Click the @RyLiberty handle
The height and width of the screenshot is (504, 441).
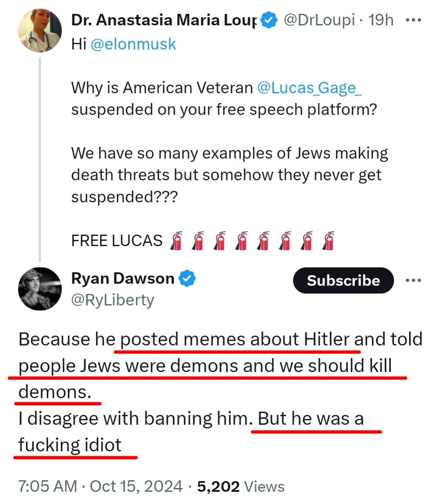pos(113,300)
